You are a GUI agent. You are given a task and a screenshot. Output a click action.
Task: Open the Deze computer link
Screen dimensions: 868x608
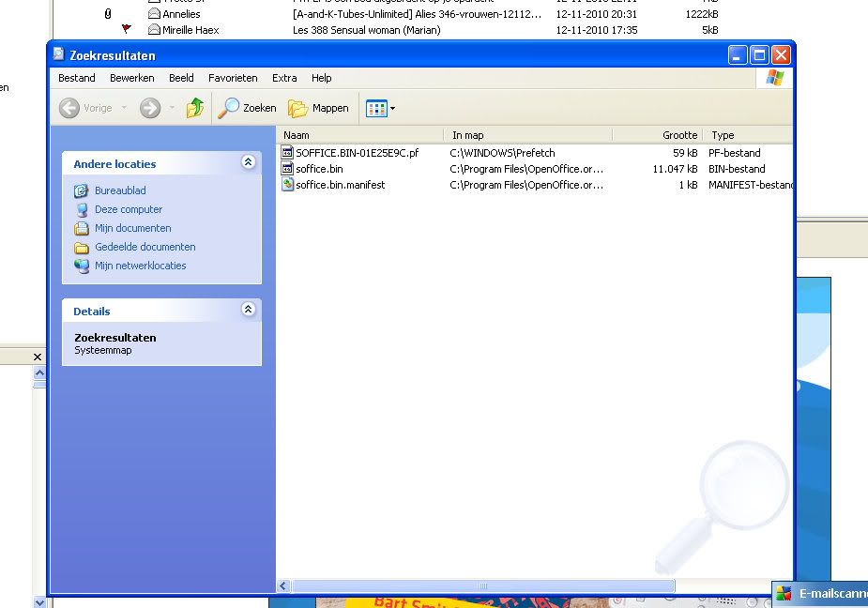click(x=129, y=209)
